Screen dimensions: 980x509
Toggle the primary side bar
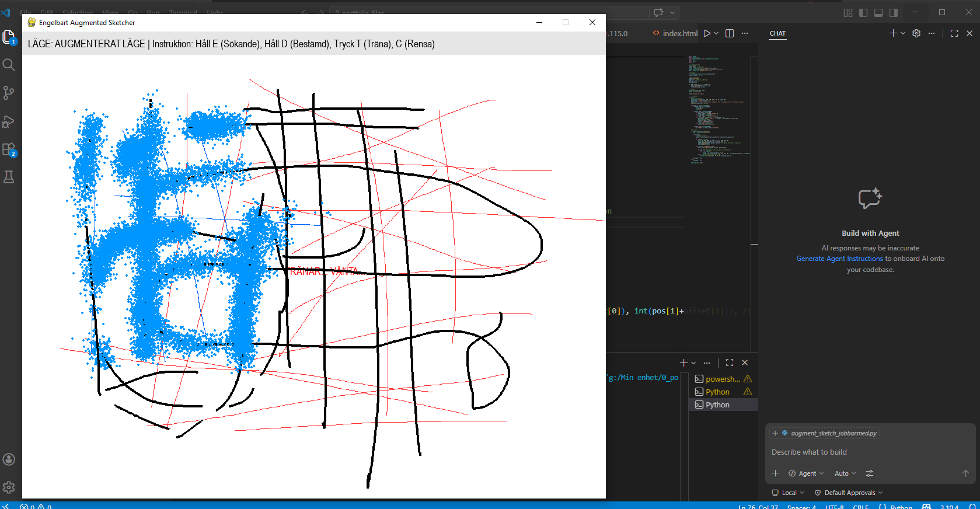pos(863,12)
